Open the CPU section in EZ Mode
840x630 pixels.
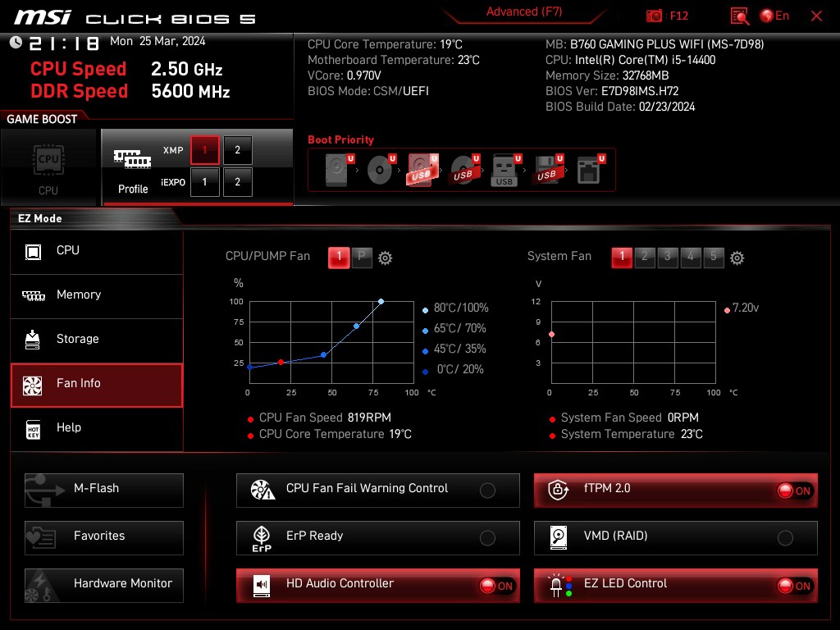pyautogui.click(x=97, y=251)
